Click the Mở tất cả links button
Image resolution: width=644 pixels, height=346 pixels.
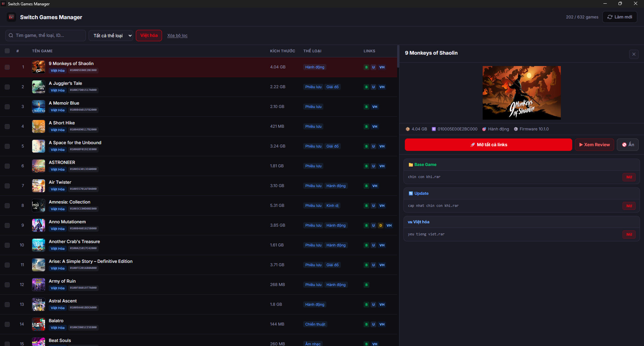click(x=488, y=145)
